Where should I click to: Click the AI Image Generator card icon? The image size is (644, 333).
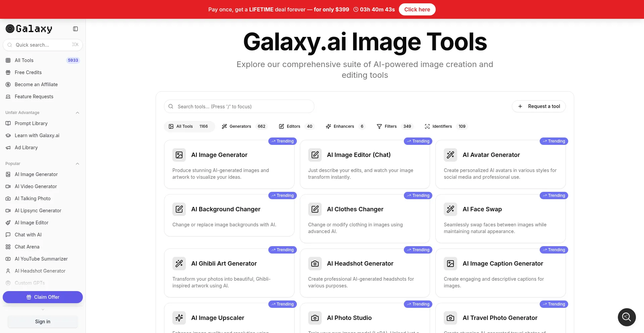pos(179,155)
